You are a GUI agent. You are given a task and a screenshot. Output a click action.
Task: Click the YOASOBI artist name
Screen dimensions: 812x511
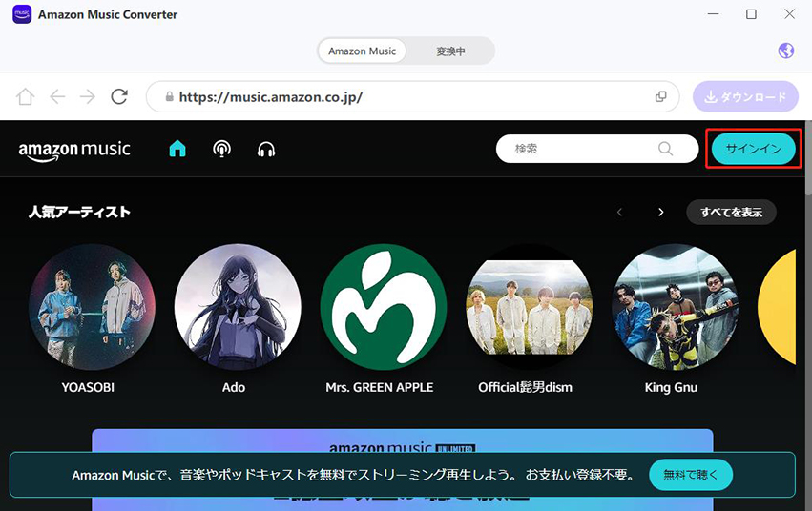pos(88,387)
